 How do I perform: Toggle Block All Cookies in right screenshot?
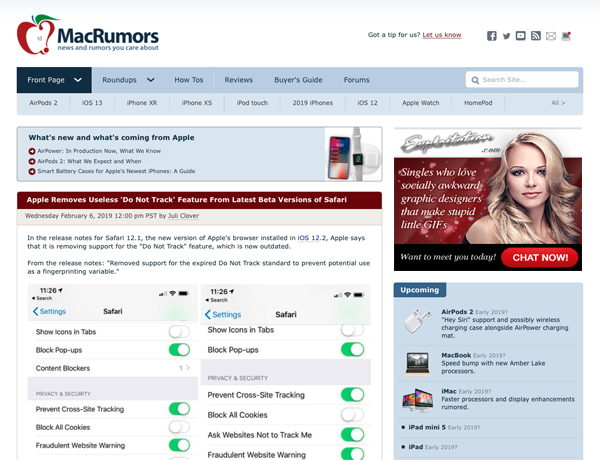[352, 414]
